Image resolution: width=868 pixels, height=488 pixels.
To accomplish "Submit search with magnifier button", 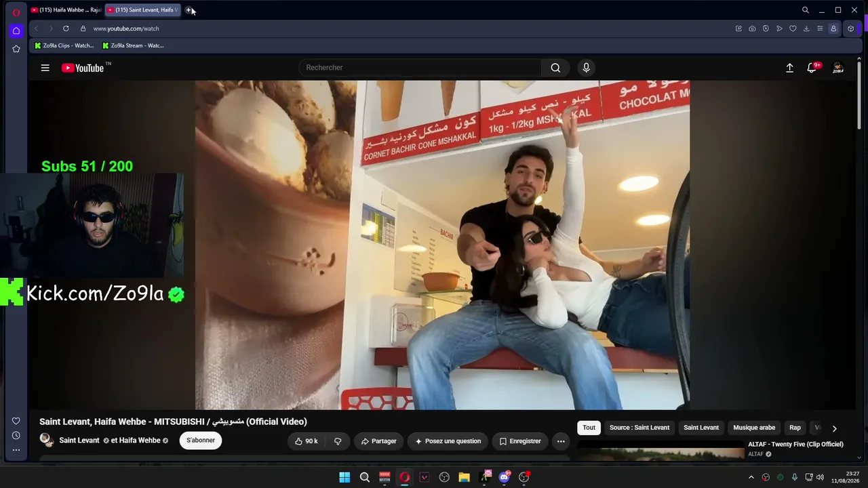I will click(x=555, y=68).
